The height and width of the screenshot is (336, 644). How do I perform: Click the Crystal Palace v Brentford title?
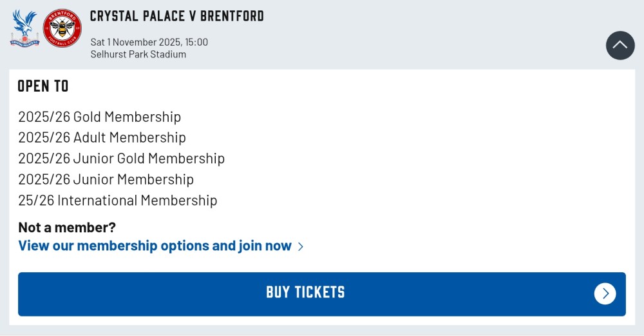(176, 16)
